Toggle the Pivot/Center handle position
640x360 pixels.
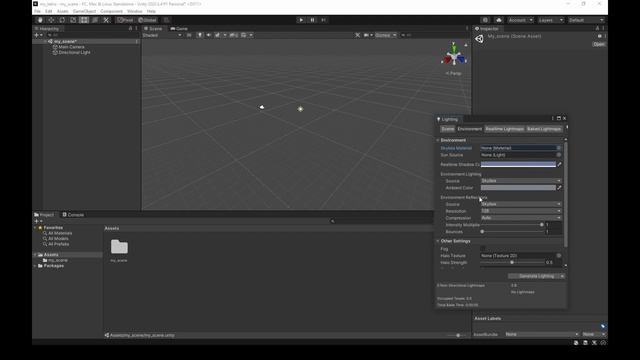pyautogui.click(x=125, y=20)
